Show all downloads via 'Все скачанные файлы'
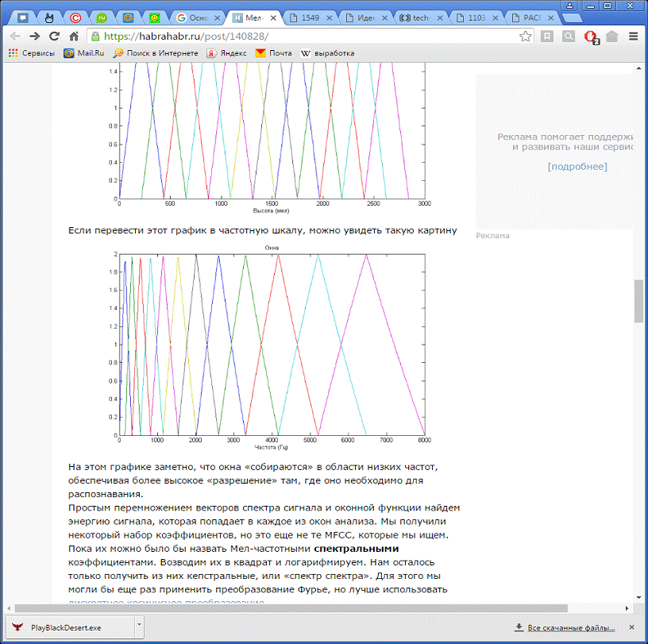648x644 pixels. (x=569, y=627)
